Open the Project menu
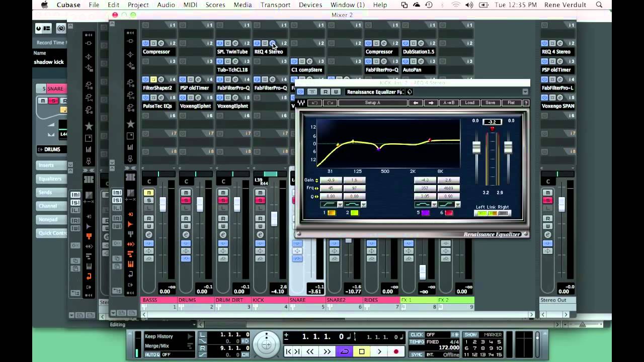 (x=138, y=5)
